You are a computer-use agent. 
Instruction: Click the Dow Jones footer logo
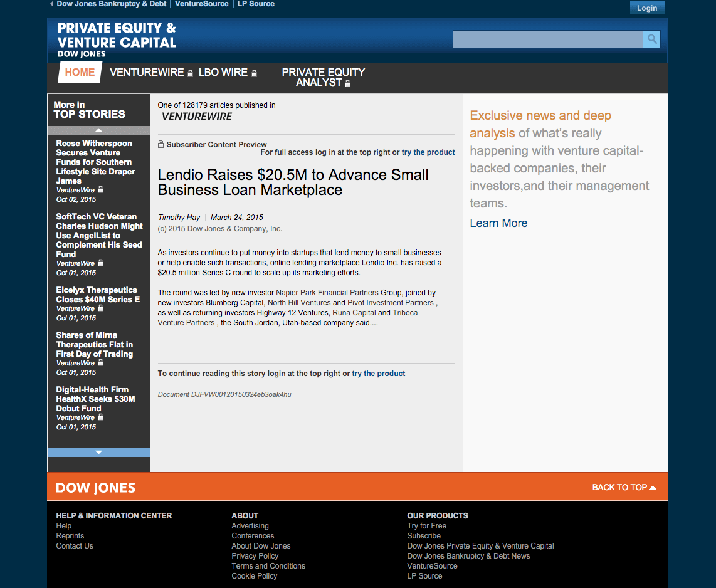tap(95, 488)
